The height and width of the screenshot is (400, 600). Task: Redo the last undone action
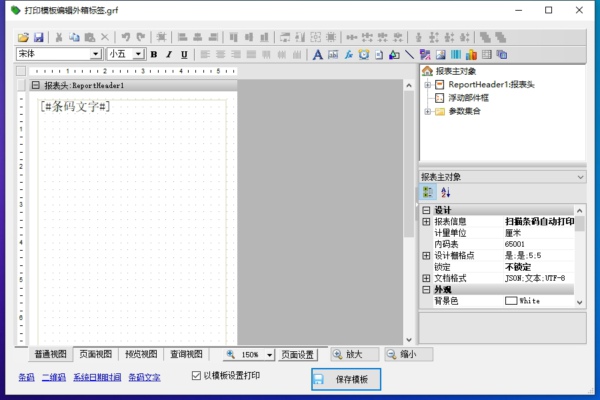[x=141, y=37]
